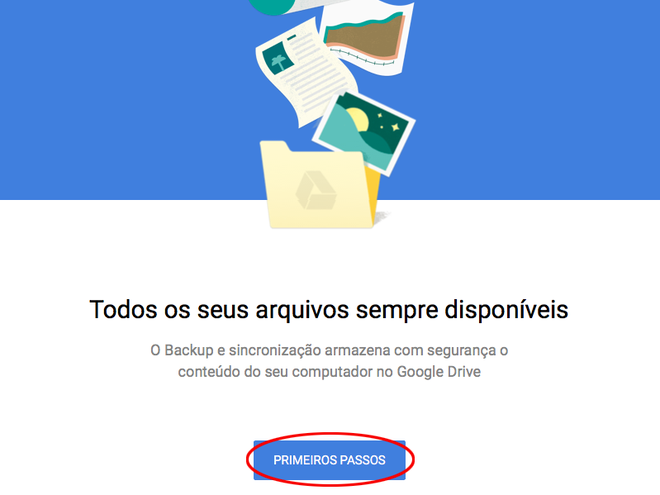Screen dimensions: 660x495
Task: Click the brown area chart illustration
Action: (365, 37)
